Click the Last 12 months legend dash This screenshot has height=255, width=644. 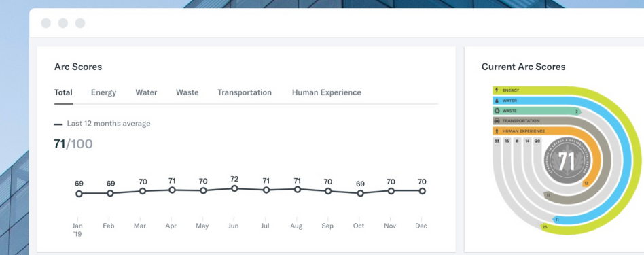(x=58, y=124)
